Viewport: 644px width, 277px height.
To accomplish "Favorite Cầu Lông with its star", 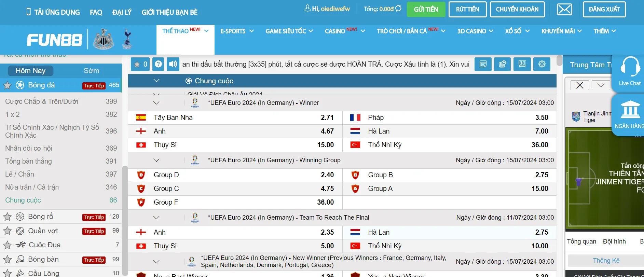I will pos(8,273).
